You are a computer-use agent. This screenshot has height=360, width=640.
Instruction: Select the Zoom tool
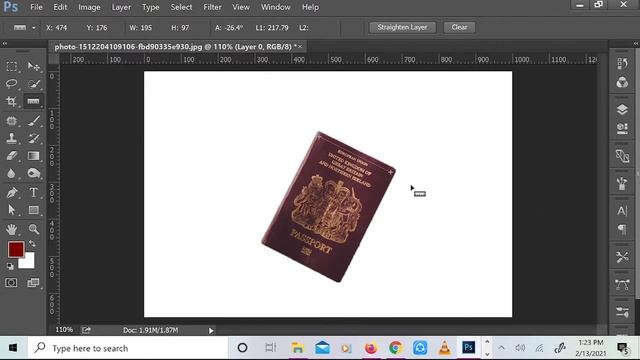pyautogui.click(x=33, y=229)
